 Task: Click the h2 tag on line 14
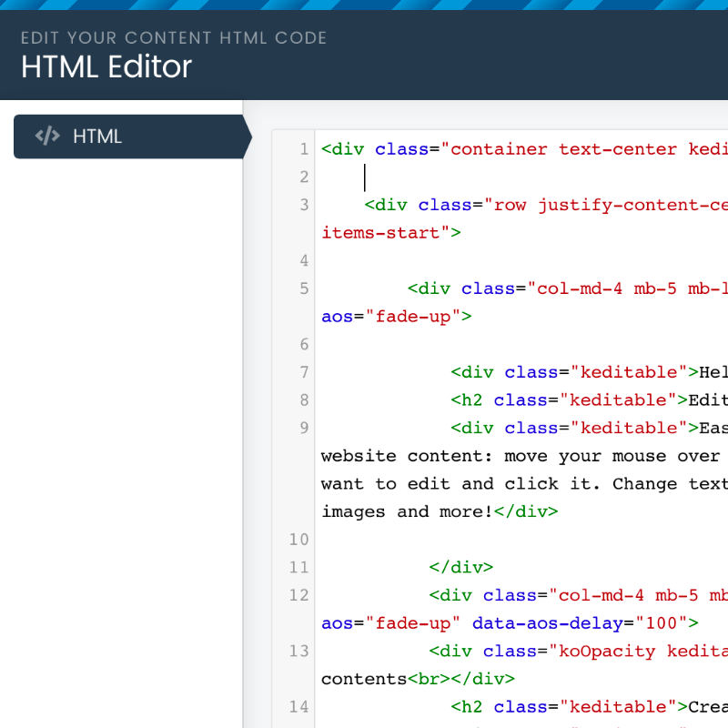click(466, 707)
